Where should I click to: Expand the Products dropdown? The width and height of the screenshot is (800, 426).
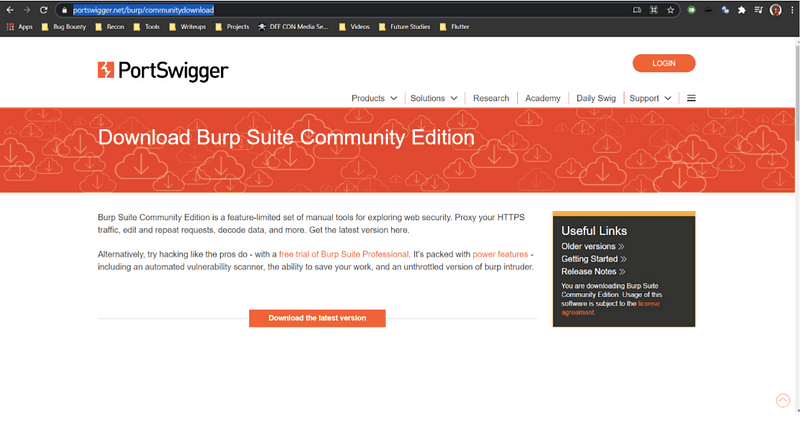point(373,98)
